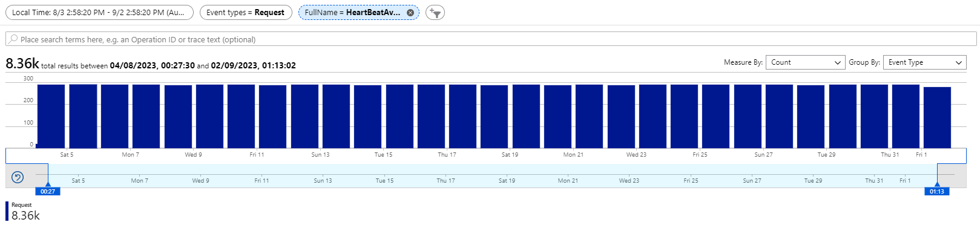Click the search magnifier icon
Viewport: 980px width, 225px height.
click(x=13, y=39)
